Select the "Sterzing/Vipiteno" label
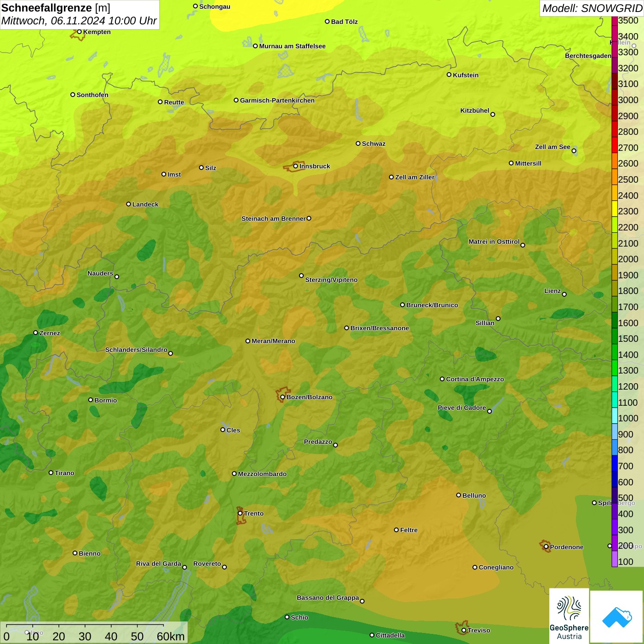644x644 pixels. coord(331,280)
